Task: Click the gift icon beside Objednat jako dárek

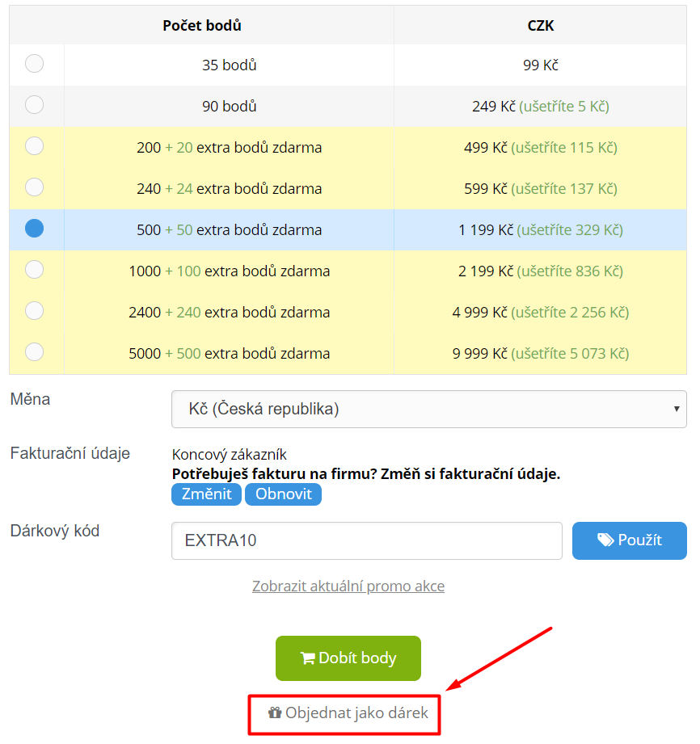Action: click(x=275, y=712)
